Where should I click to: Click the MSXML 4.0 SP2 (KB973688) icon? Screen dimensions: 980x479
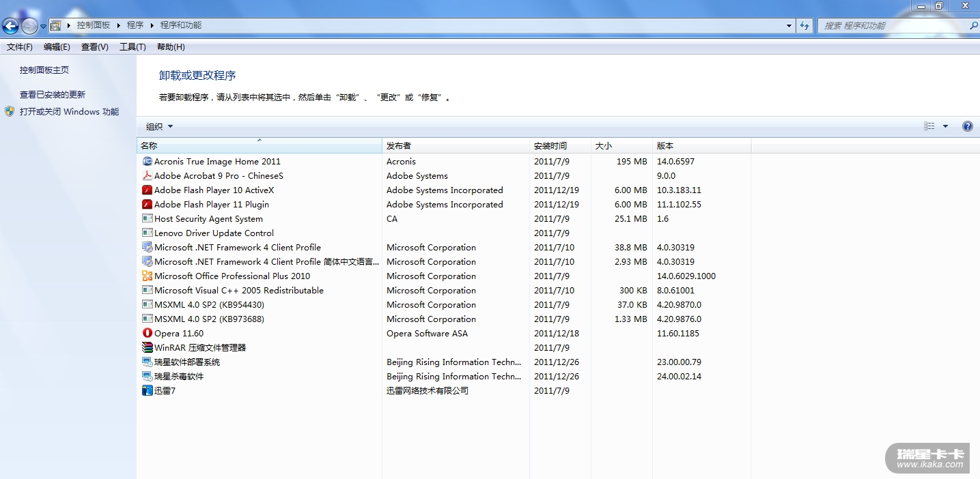(x=147, y=319)
